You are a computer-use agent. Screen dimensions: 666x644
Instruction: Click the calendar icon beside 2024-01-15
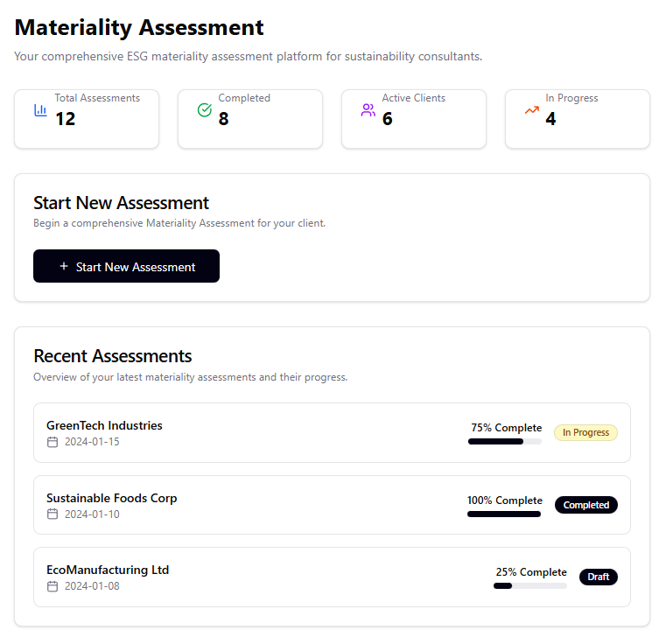pos(53,442)
